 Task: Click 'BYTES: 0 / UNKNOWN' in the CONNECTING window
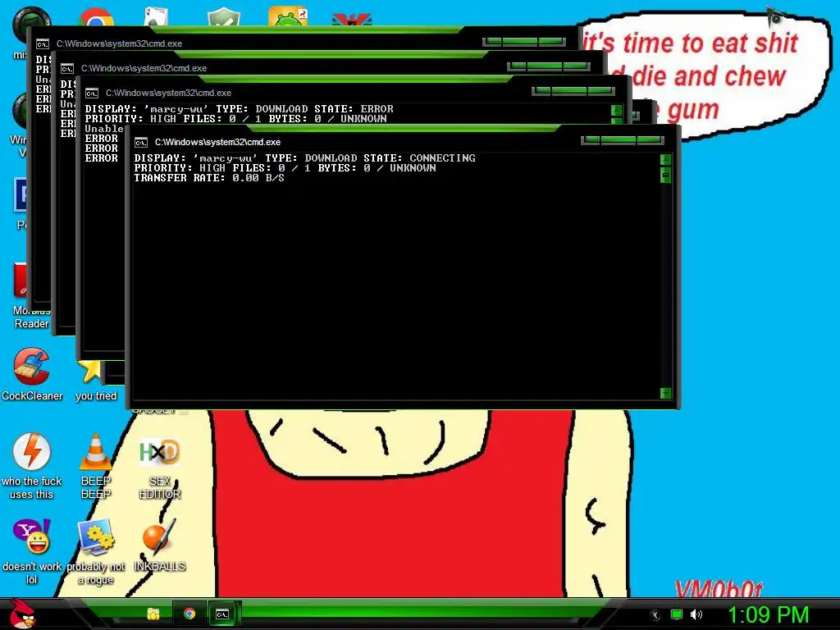377,168
